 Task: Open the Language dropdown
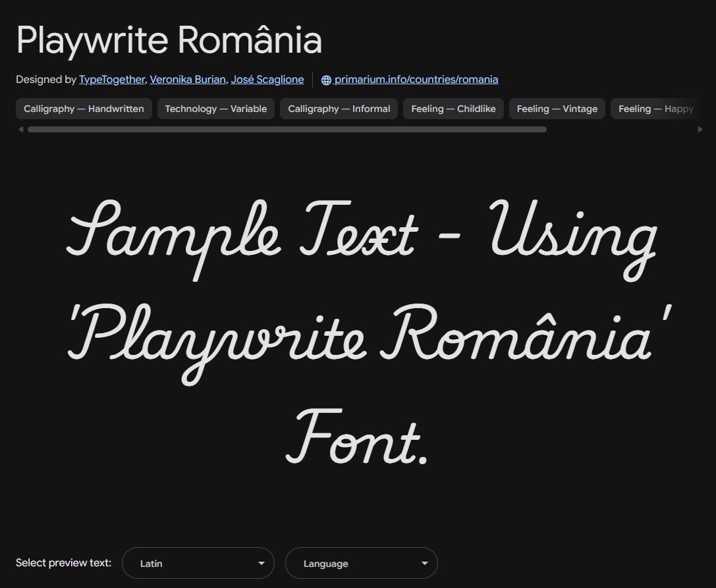click(362, 563)
